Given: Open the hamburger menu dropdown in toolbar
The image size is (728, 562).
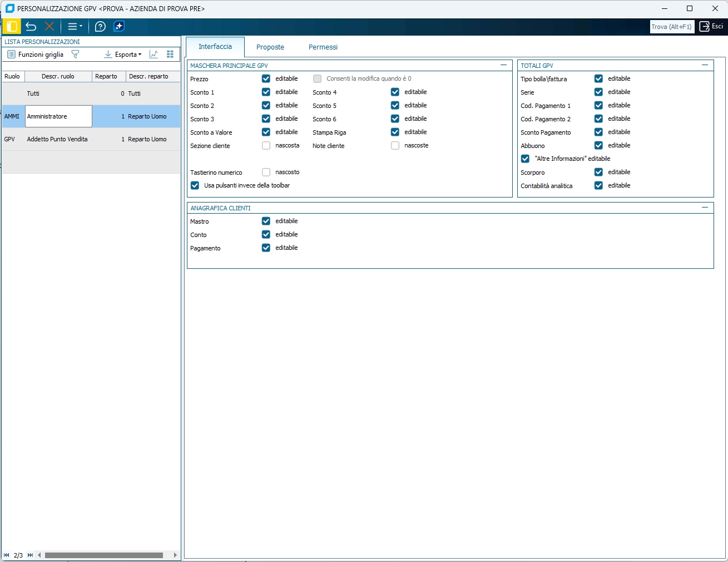Looking at the screenshot, I should click(75, 26).
